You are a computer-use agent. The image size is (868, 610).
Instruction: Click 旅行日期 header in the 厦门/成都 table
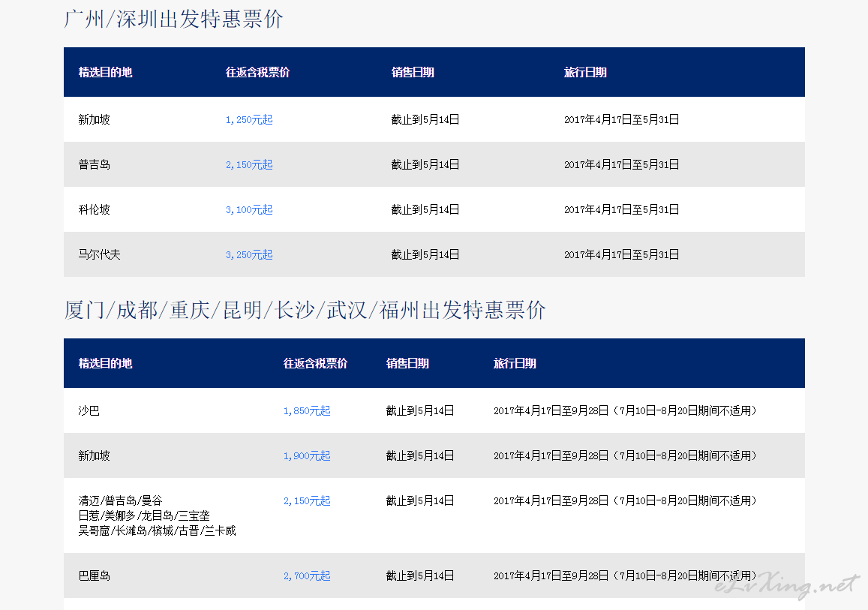(515, 363)
